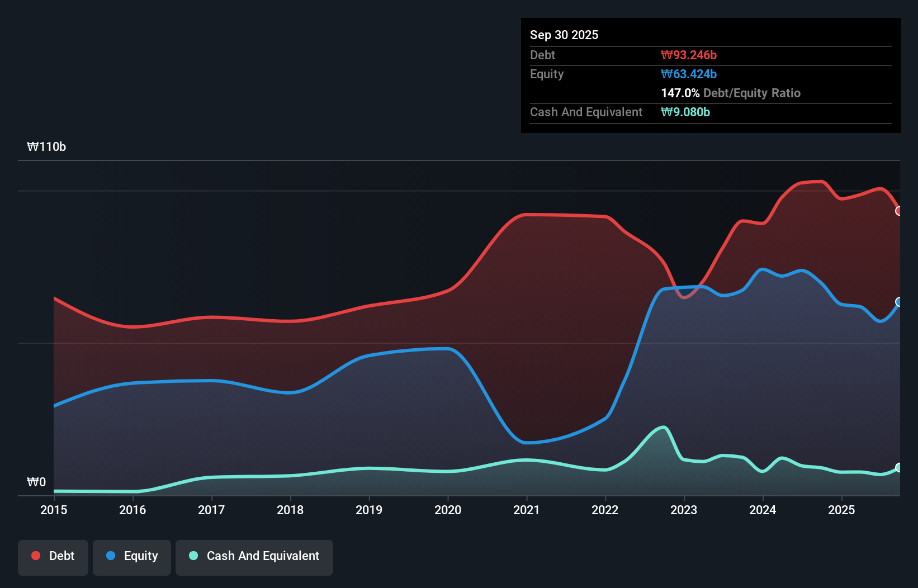Screen dimensions: 918x588
Task: Click the 2020 year label on the axis
Action: click(x=448, y=510)
